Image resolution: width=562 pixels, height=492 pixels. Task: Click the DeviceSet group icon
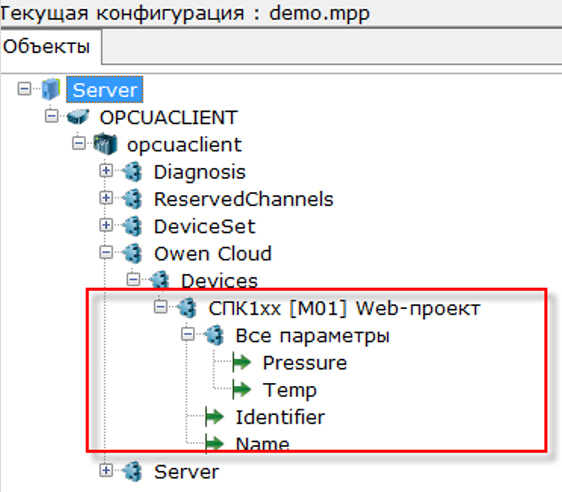pyautogui.click(x=132, y=226)
